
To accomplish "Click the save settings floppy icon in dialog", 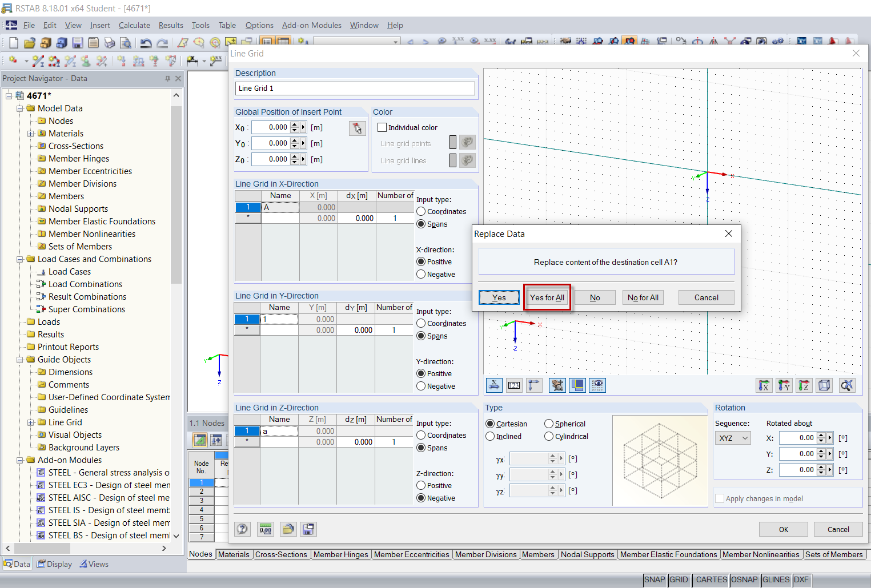I will (308, 529).
